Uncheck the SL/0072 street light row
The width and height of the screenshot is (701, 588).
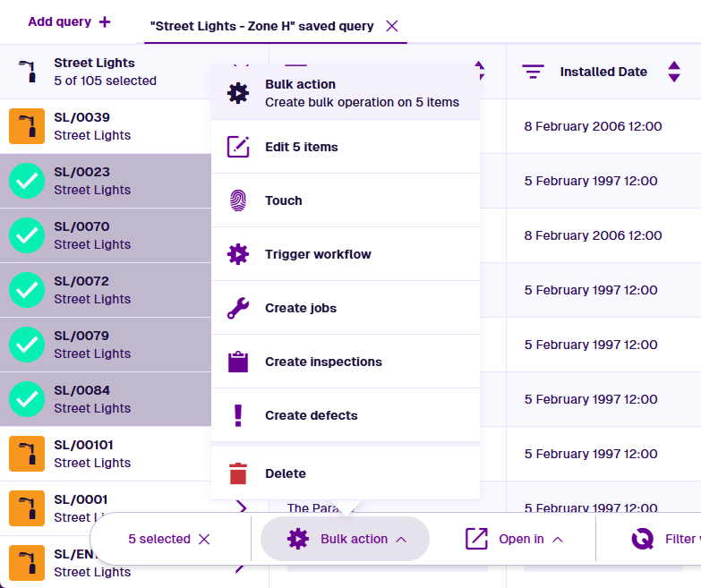(x=27, y=290)
